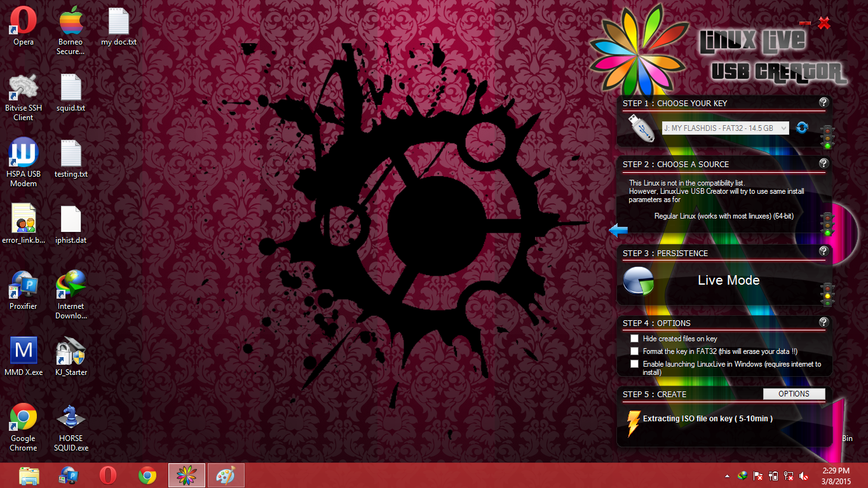Image resolution: width=868 pixels, height=488 pixels.
Task: Open File Explorer from the taskbar
Action: [x=29, y=475]
